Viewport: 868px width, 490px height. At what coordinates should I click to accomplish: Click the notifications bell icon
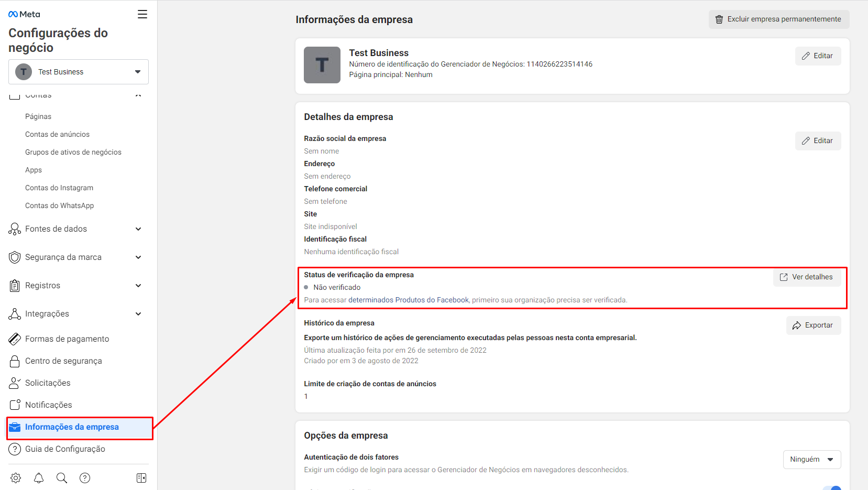click(39, 478)
